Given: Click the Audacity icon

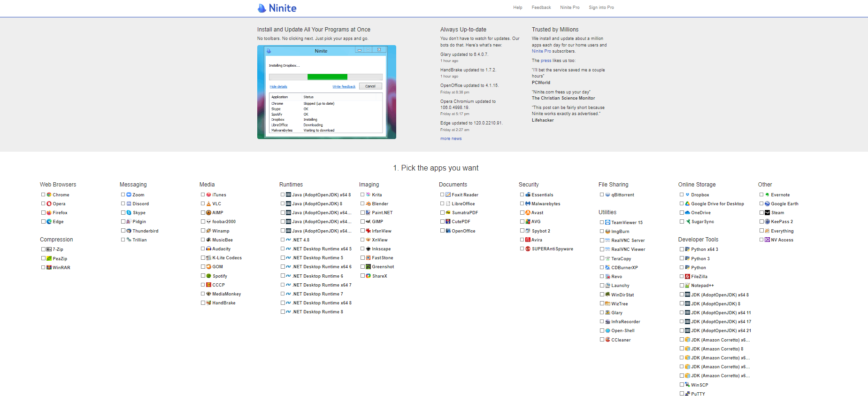Looking at the screenshot, I should click(x=208, y=249).
